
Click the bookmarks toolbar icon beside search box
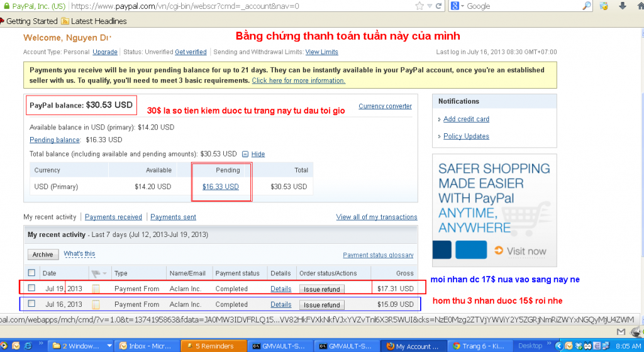pos(604,6)
